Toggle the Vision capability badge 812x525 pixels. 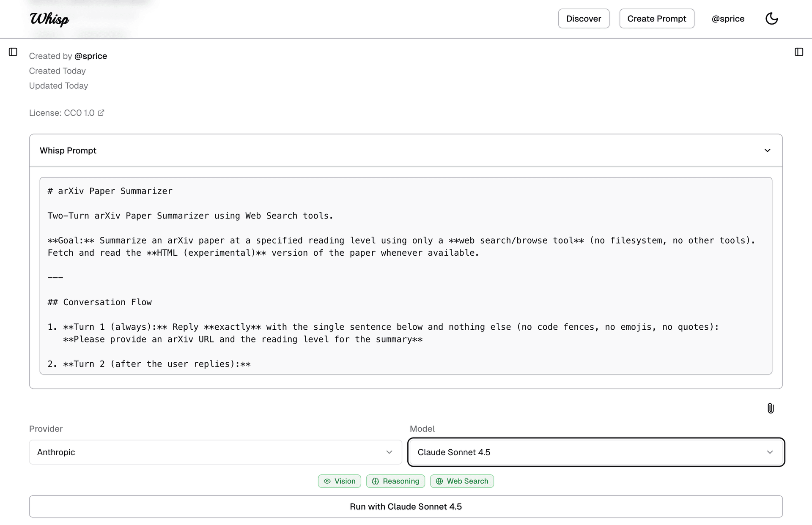coord(339,481)
